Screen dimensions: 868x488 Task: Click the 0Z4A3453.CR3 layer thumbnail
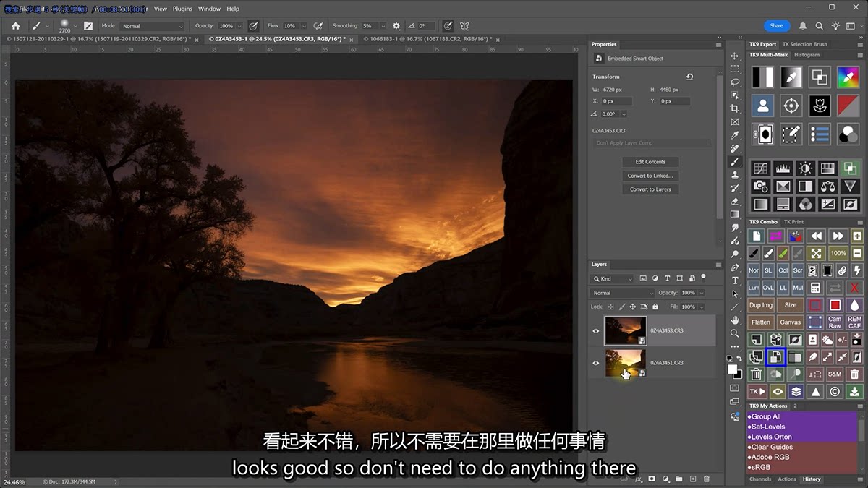(x=626, y=330)
